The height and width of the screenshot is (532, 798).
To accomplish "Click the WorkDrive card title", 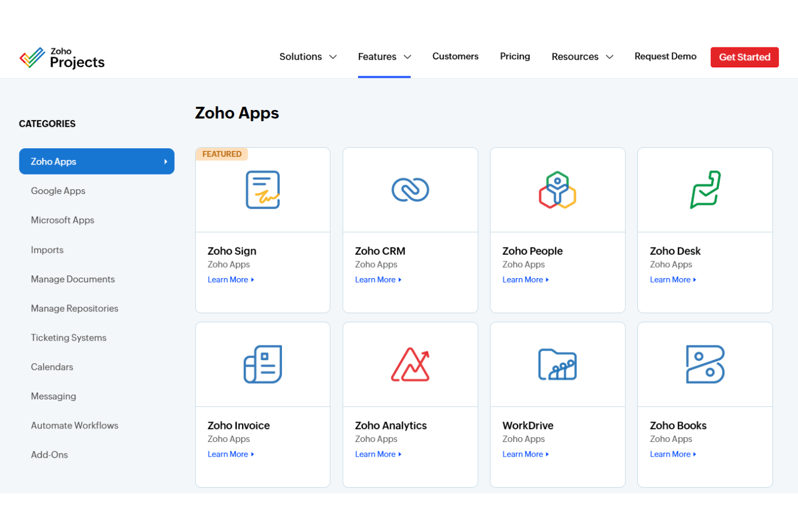I will point(528,426).
